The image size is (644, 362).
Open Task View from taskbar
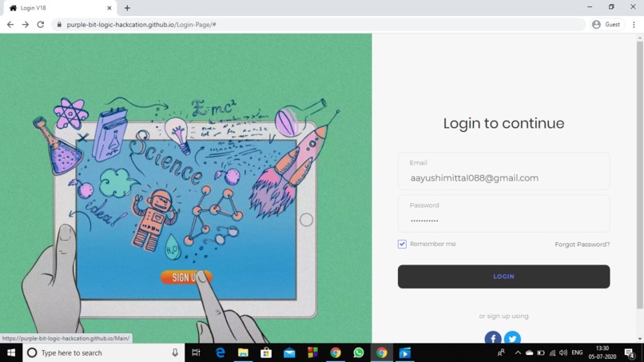[x=197, y=353]
